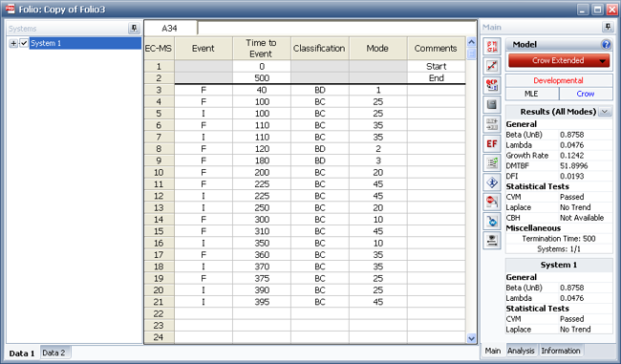Screen dimensions: 621x364
Task: Pin the Systems panel
Action: (x=134, y=28)
